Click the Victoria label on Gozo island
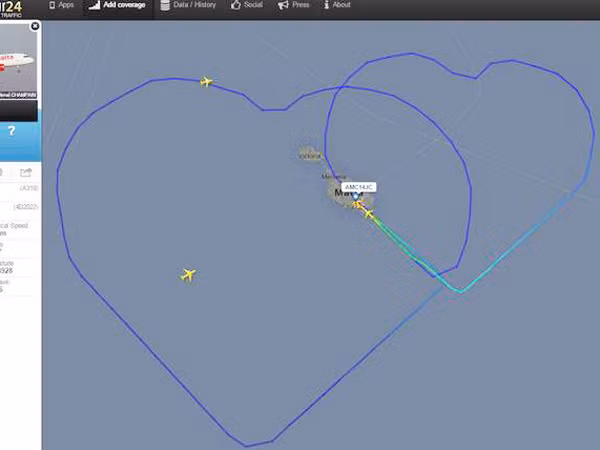 (x=310, y=156)
